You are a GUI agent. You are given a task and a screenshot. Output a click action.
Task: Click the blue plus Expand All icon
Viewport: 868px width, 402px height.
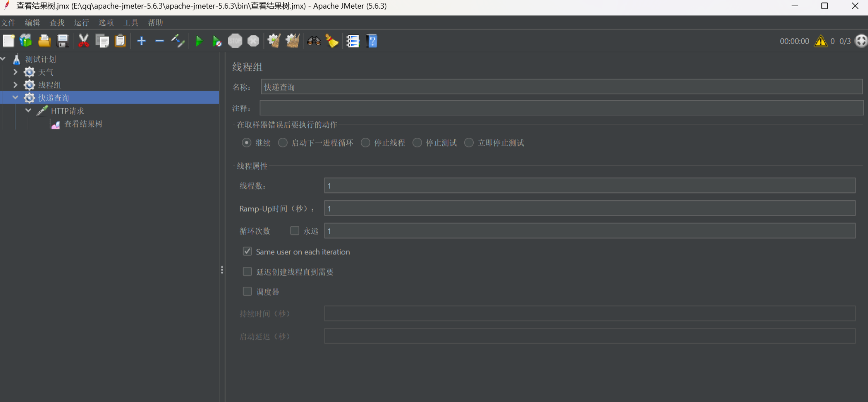pos(141,41)
